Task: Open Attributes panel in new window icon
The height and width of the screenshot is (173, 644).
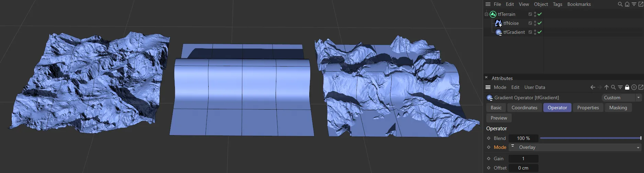Action: 641,87
